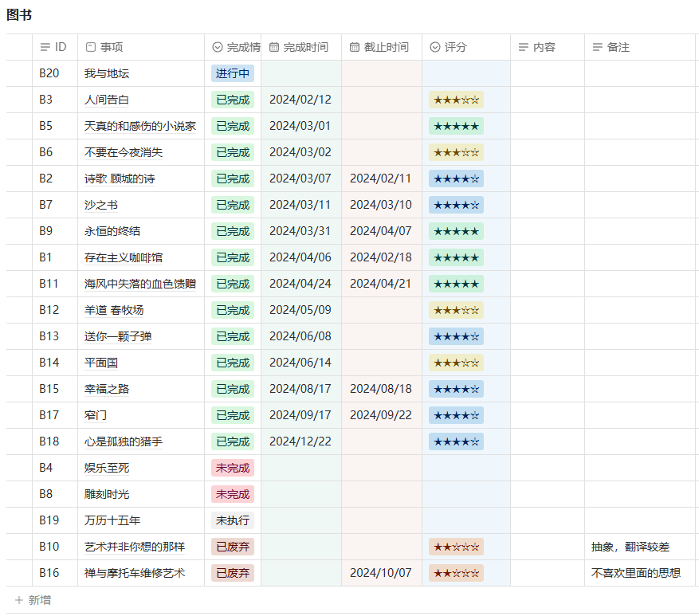Open the 未执行 status tag for 万历十五年
This screenshot has width=699, height=616.
pyautogui.click(x=233, y=521)
